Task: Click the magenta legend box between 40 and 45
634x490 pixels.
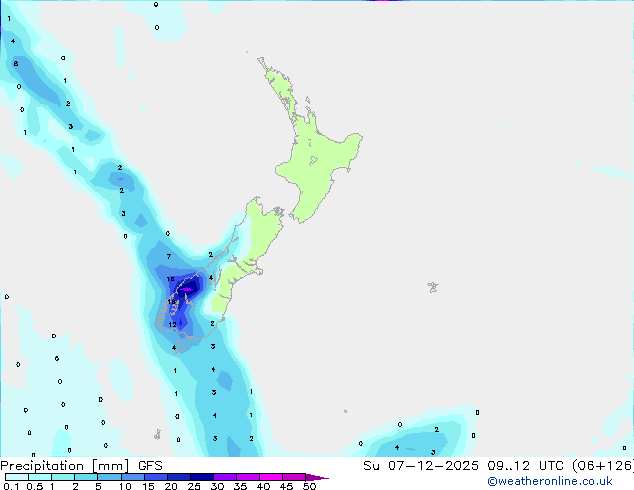Action: [271, 477]
